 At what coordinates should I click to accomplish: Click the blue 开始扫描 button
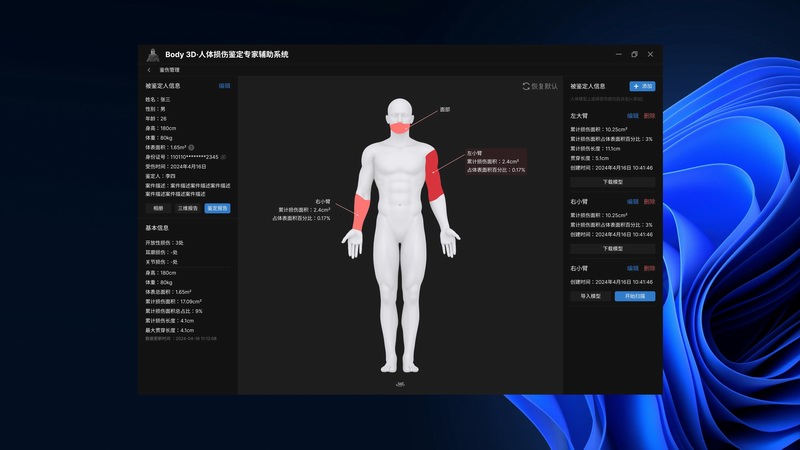634,296
